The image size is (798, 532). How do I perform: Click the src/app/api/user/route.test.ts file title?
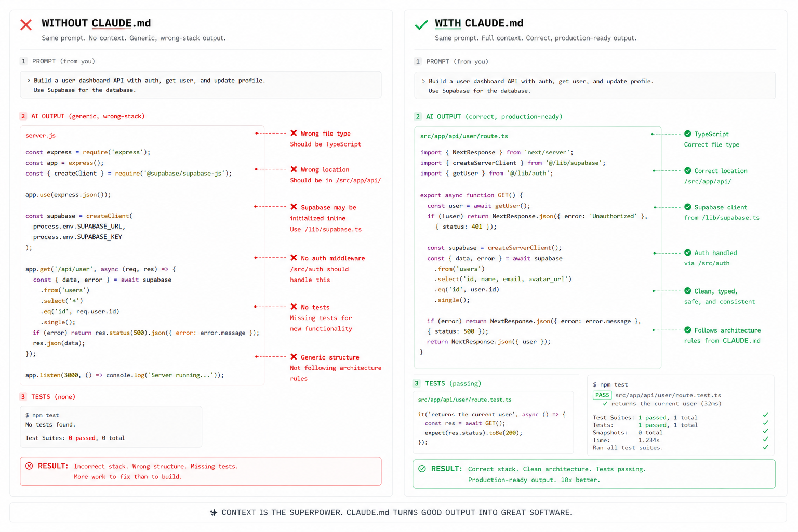(464, 400)
